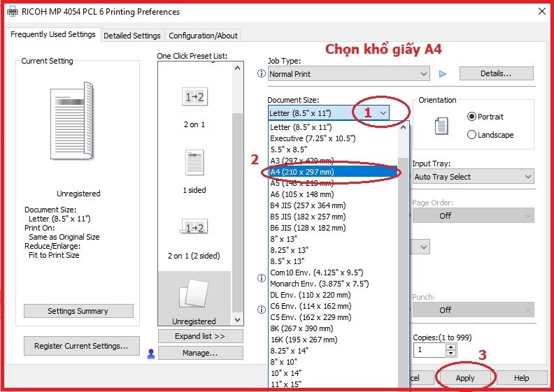Select 8K (267 x 390 mm) size
This screenshot has height=392, width=554.
click(x=333, y=328)
